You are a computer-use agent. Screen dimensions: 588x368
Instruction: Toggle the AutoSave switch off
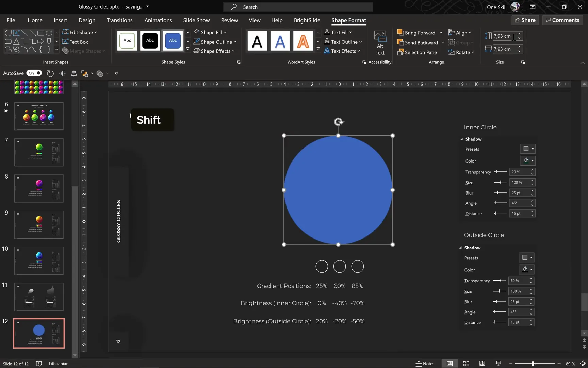point(34,73)
